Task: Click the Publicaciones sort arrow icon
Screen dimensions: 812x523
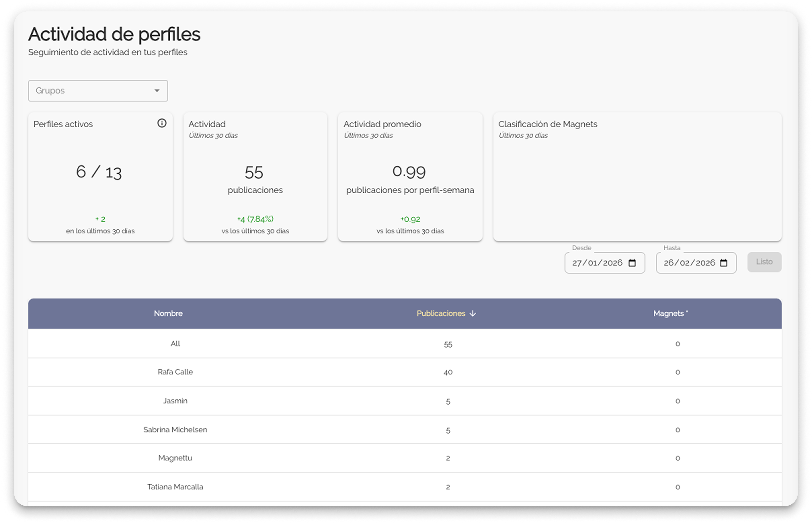Action: [473, 313]
